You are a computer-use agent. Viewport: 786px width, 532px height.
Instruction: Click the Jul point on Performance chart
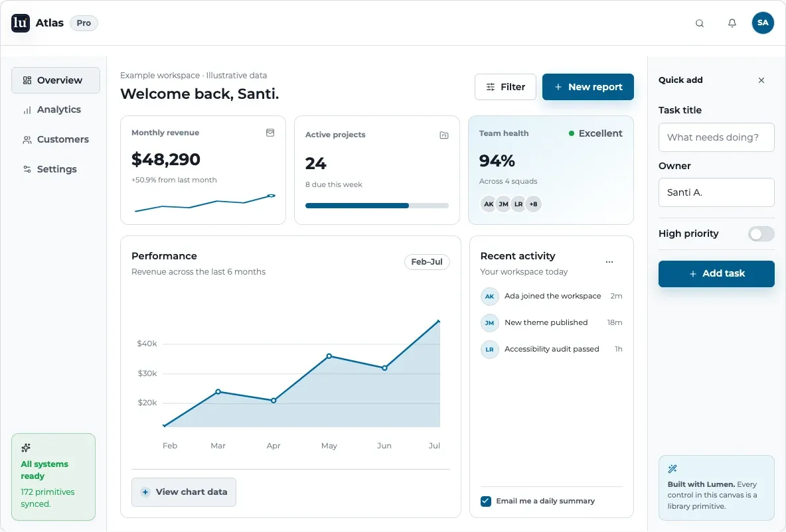pyautogui.click(x=439, y=321)
